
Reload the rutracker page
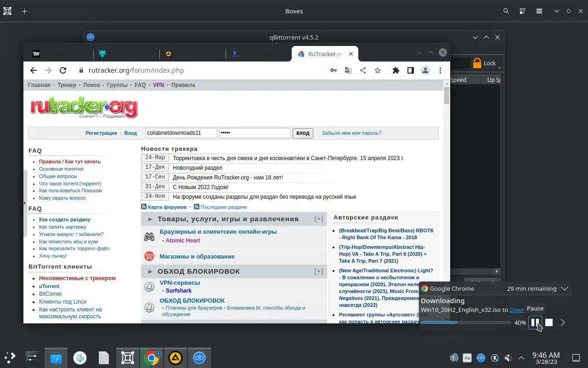(63, 70)
